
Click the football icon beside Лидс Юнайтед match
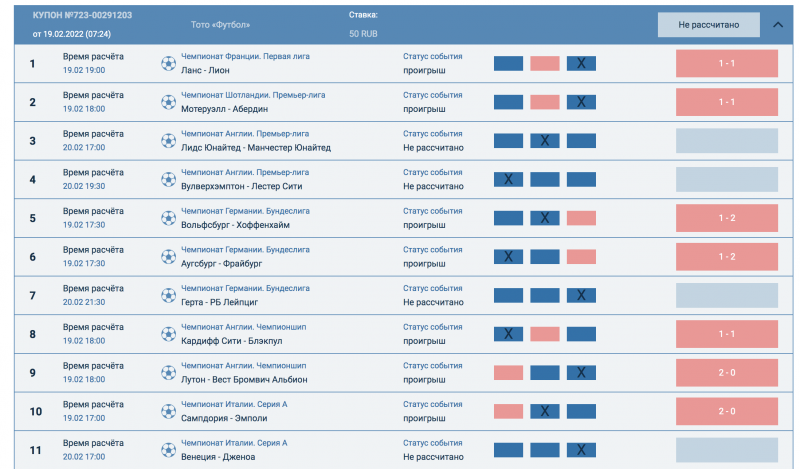point(168,141)
